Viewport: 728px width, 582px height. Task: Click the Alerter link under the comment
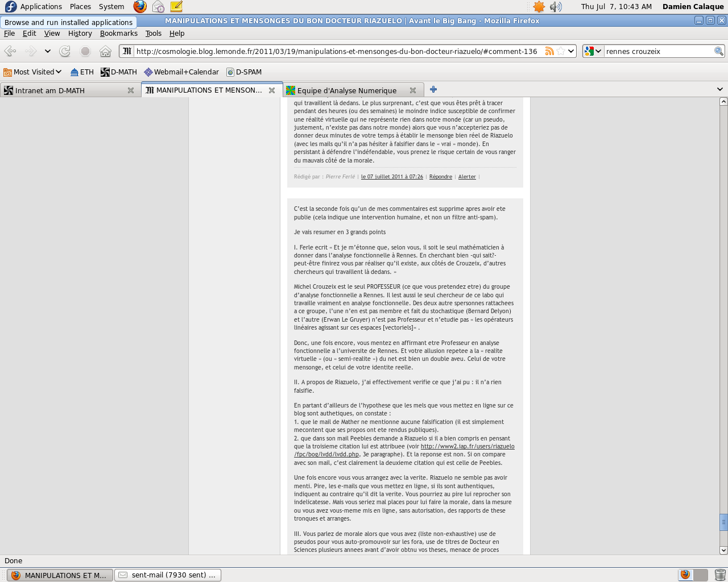(467, 177)
